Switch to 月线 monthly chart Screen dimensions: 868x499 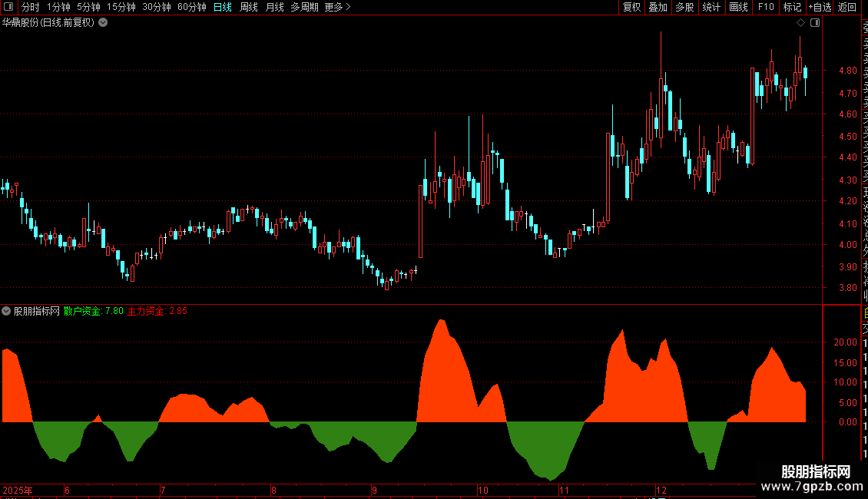pos(274,7)
